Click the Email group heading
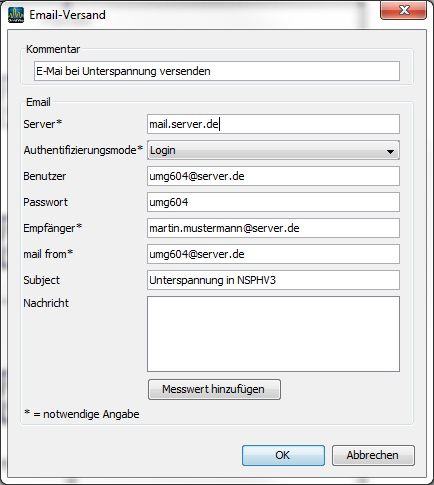Viewport: 434px width, 485px height. point(38,102)
